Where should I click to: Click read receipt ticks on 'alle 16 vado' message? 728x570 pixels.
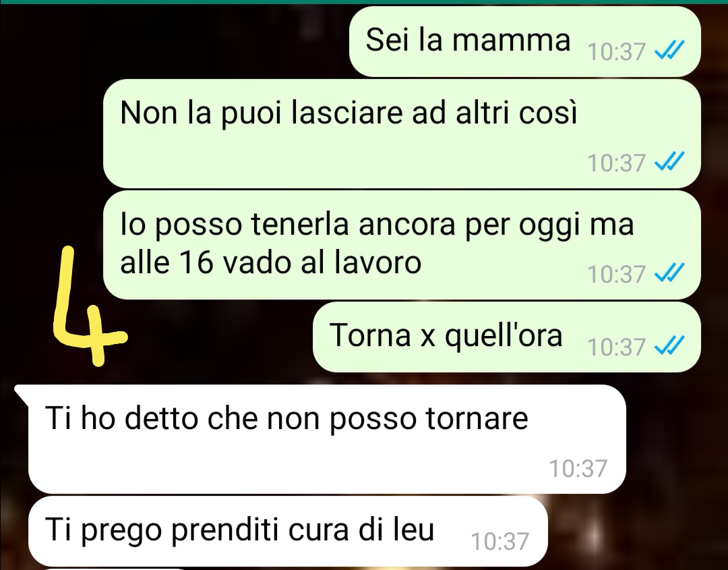click(669, 273)
